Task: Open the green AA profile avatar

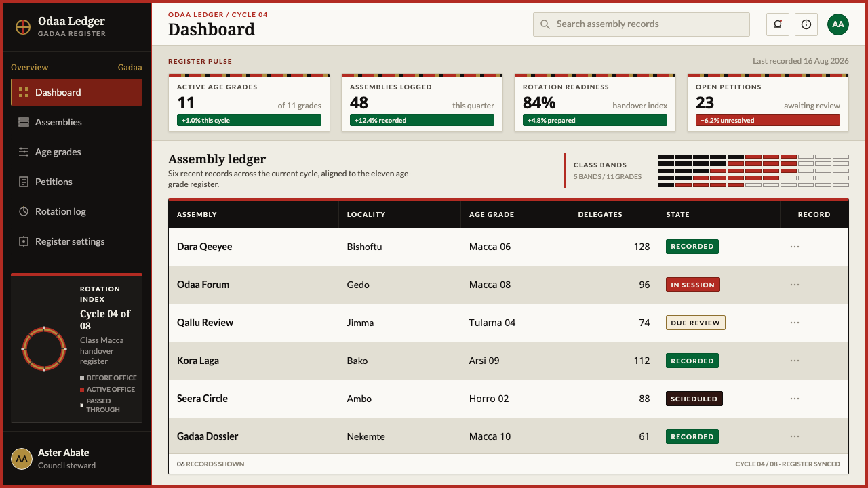Action: [x=838, y=24]
